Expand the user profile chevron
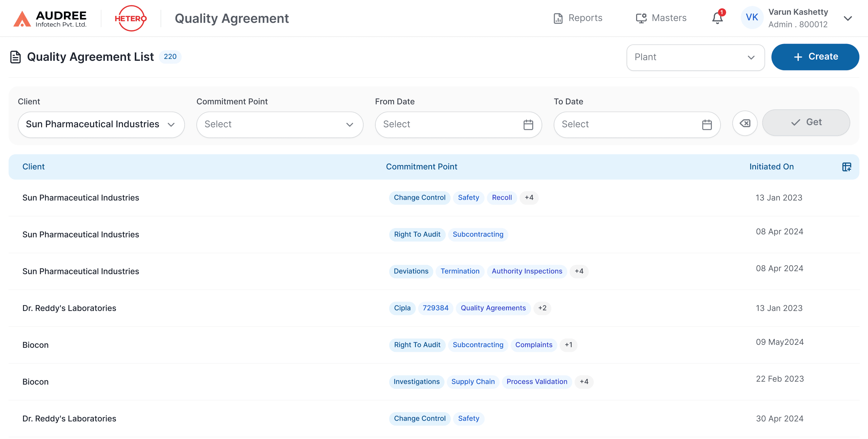The image size is (868, 439). coord(848,18)
